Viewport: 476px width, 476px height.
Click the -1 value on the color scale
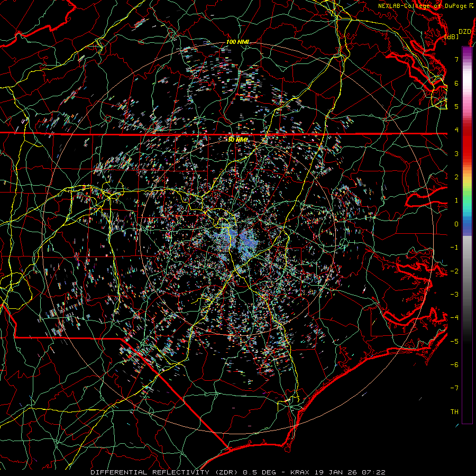point(454,248)
